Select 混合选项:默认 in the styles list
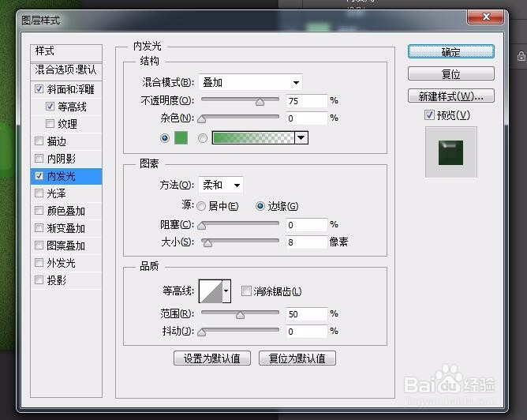The width and height of the screenshot is (527, 420). click(x=66, y=70)
